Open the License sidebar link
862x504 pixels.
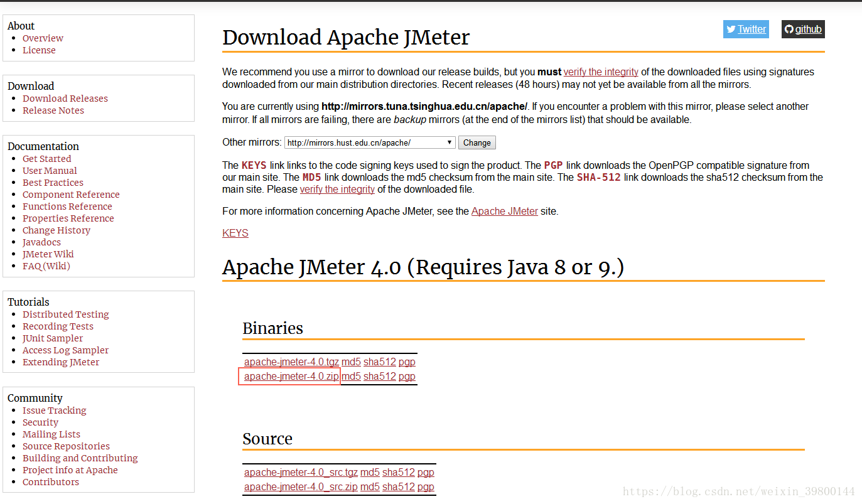(39, 50)
